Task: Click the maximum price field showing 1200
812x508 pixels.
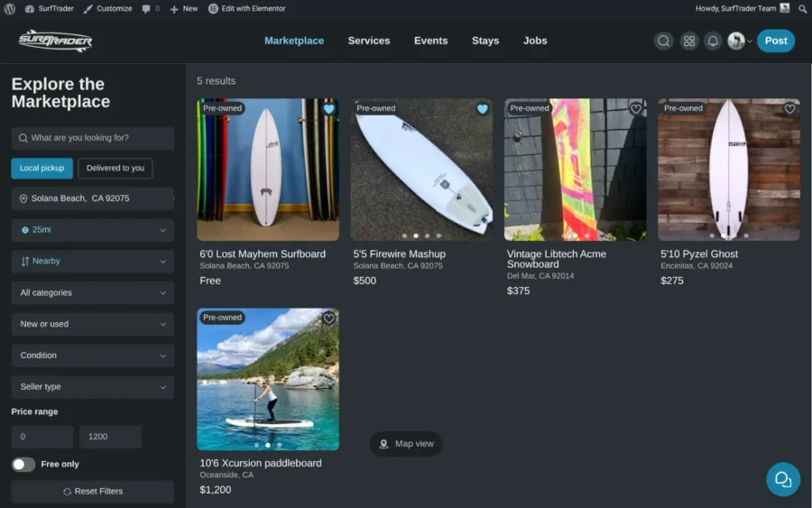Action: (x=110, y=437)
